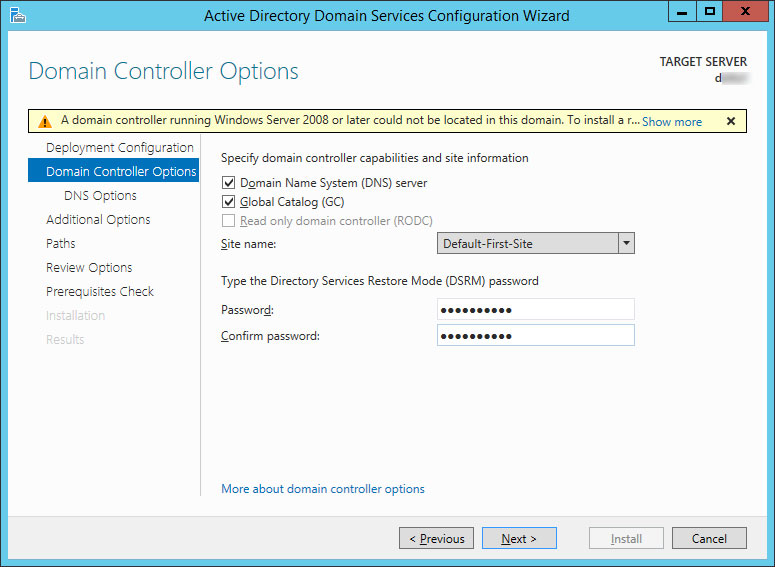Open More about domain controller options
The width and height of the screenshot is (775, 567).
click(x=323, y=489)
